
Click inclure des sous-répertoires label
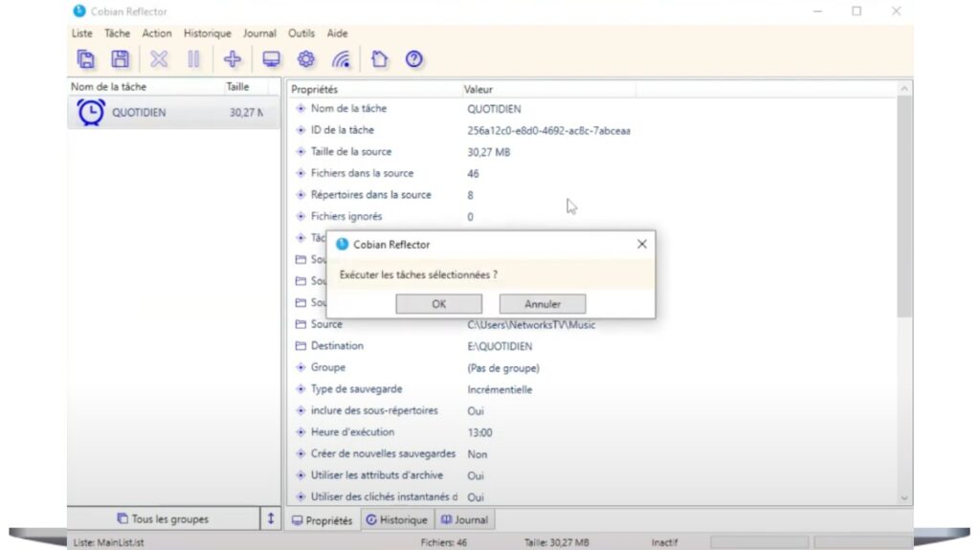pyautogui.click(x=374, y=410)
